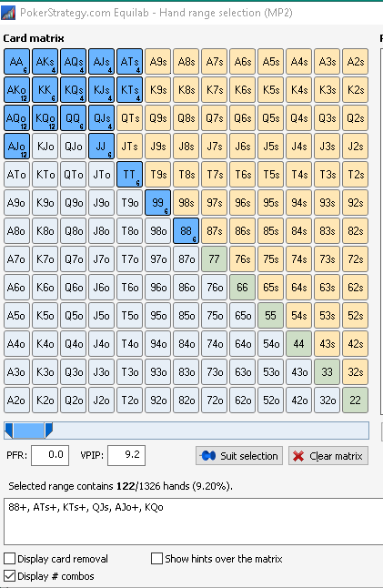The height and width of the screenshot is (588, 383).
Task: Click the PFR value field
Action: tap(50, 455)
